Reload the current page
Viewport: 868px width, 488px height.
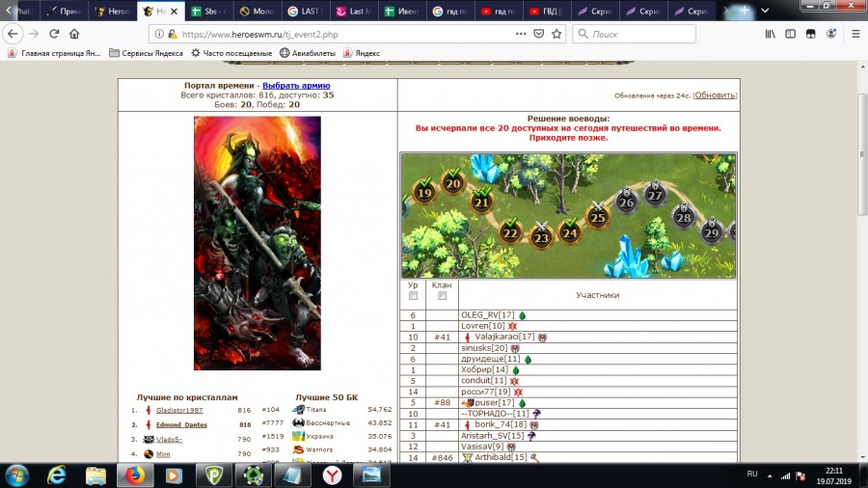(54, 34)
